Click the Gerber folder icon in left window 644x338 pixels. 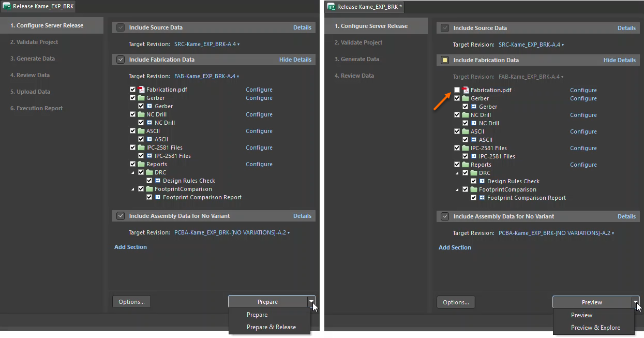141,98
